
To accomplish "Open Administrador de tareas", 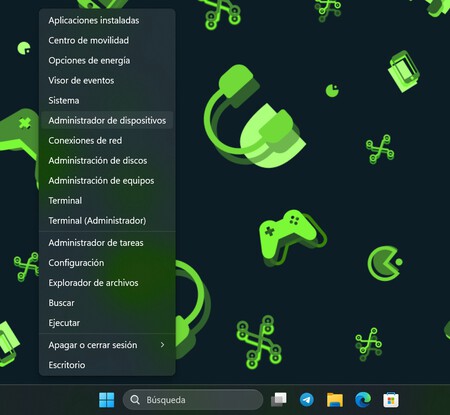I will (x=107, y=243).
